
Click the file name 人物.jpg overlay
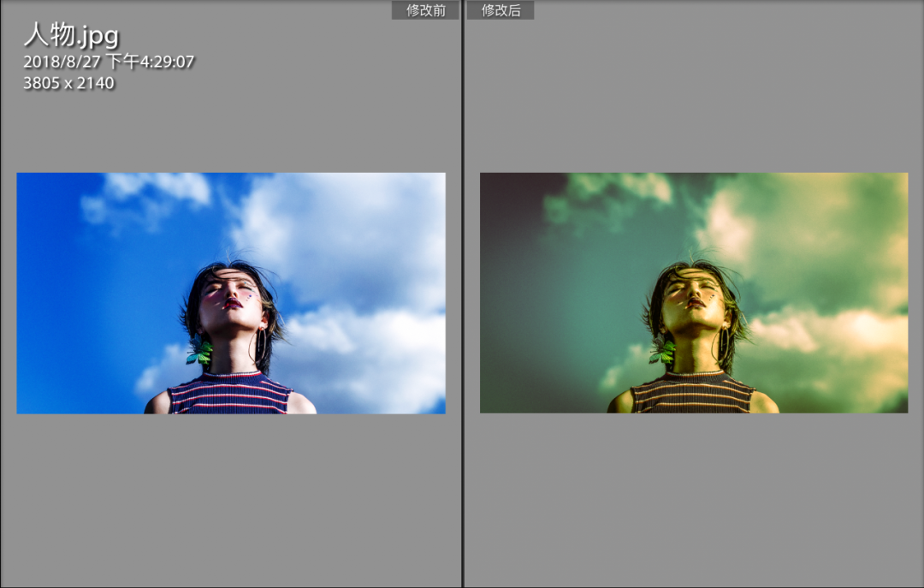71,36
